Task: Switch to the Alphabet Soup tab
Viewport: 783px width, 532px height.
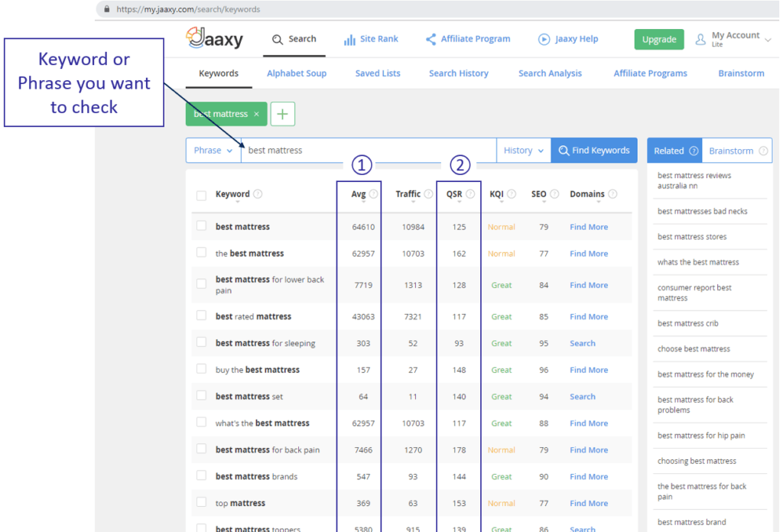Action: tap(297, 73)
